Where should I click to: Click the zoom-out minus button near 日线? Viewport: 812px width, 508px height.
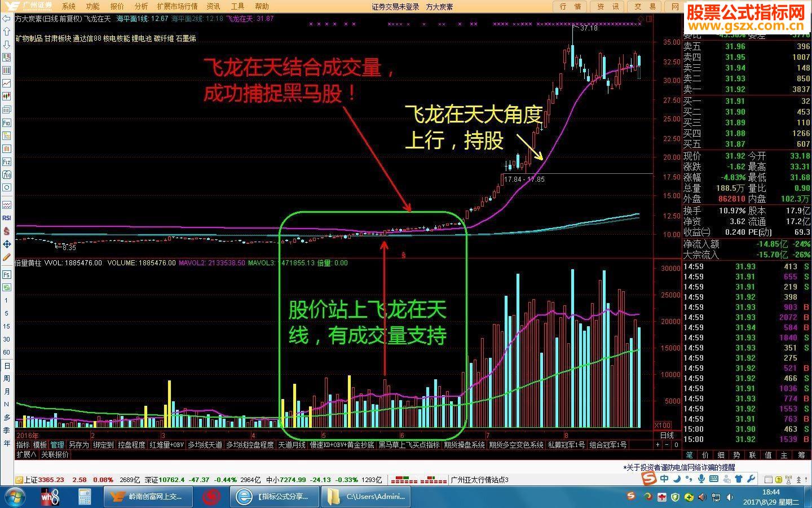click(x=667, y=445)
